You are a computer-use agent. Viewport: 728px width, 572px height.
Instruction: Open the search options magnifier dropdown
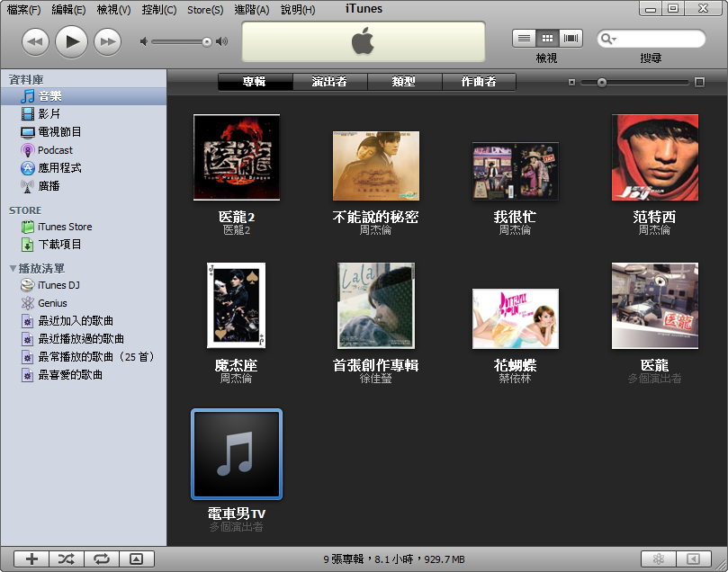607,39
